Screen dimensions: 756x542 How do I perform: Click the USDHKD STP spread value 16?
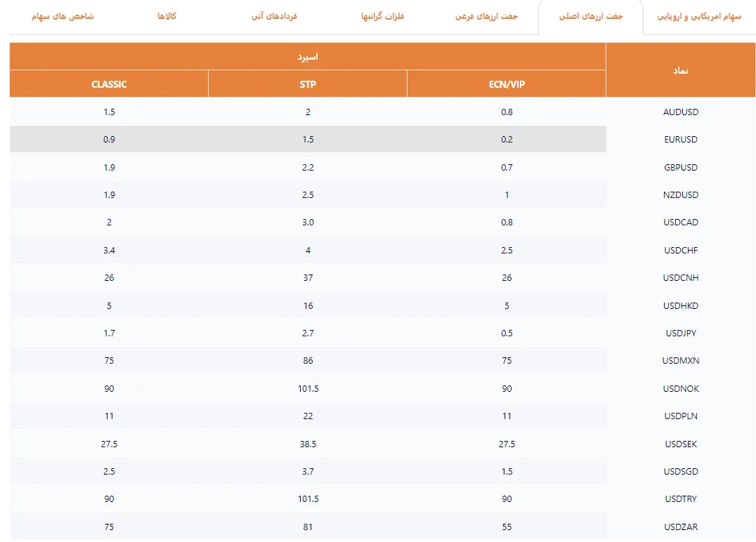(x=308, y=306)
